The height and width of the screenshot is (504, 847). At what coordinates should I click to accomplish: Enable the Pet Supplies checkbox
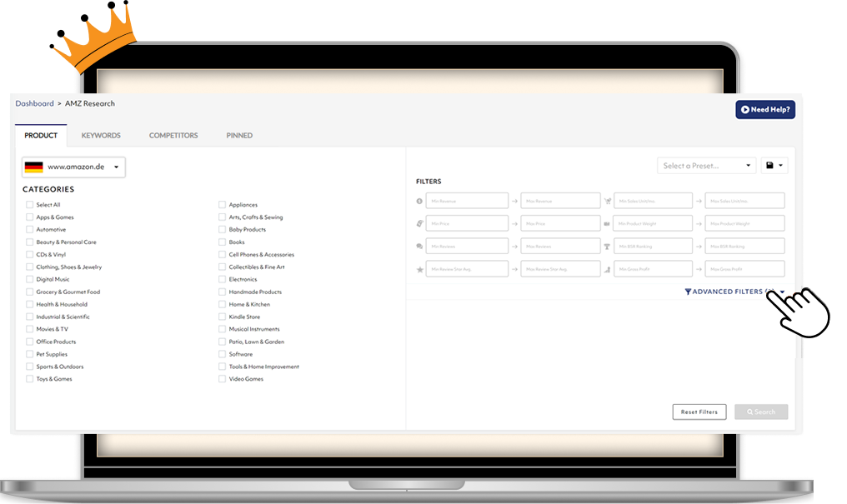[30, 354]
